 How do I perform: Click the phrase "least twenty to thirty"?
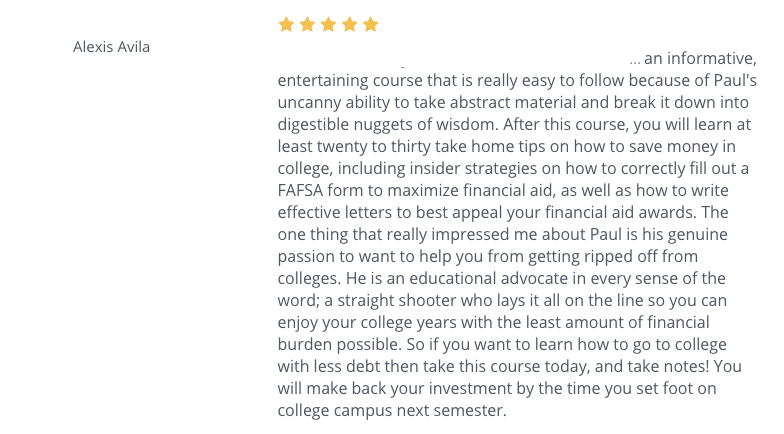[354, 146]
